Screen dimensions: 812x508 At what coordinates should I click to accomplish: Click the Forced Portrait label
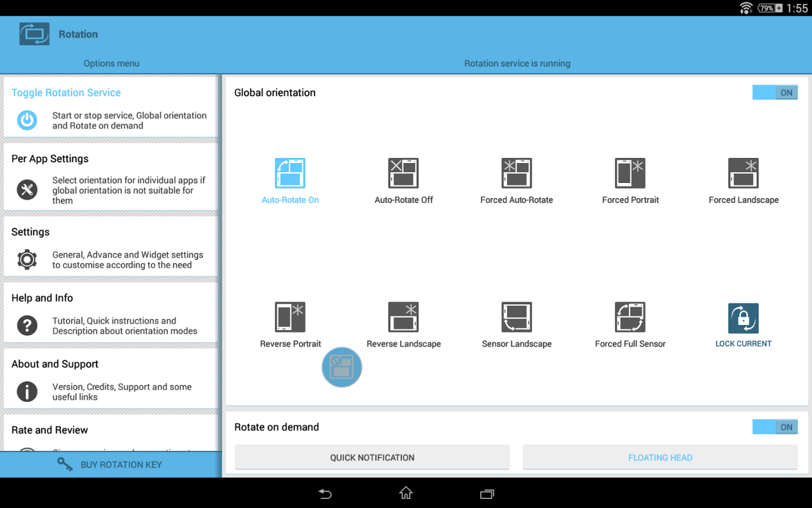pos(630,200)
